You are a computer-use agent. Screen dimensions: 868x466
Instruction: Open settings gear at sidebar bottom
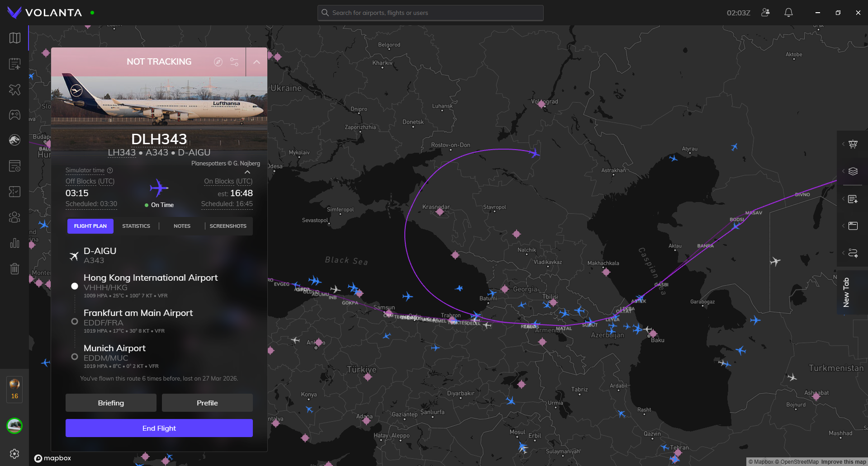14,453
